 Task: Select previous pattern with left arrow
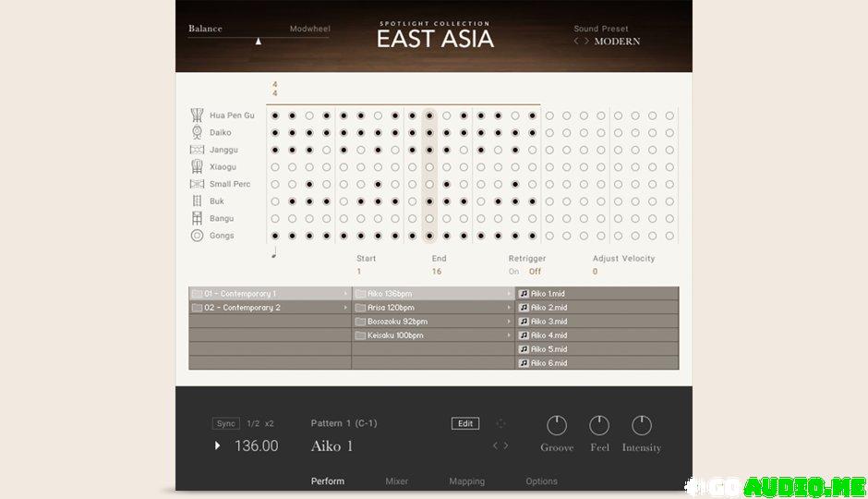pyautogui.click(x=496, y=445)
